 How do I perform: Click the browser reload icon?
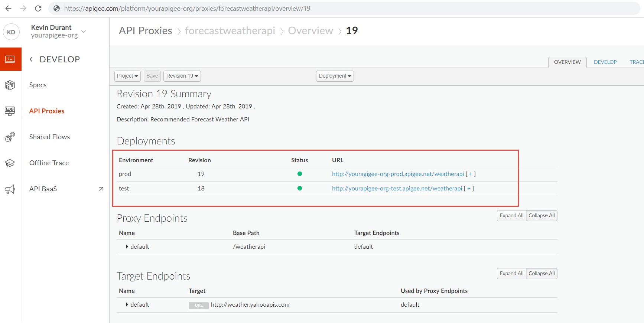(38, 8)
